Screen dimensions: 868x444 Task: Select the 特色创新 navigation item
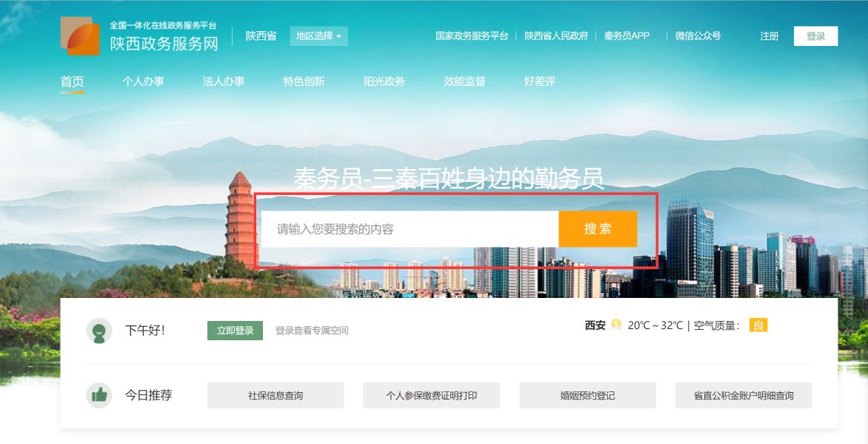click(304, 82)
